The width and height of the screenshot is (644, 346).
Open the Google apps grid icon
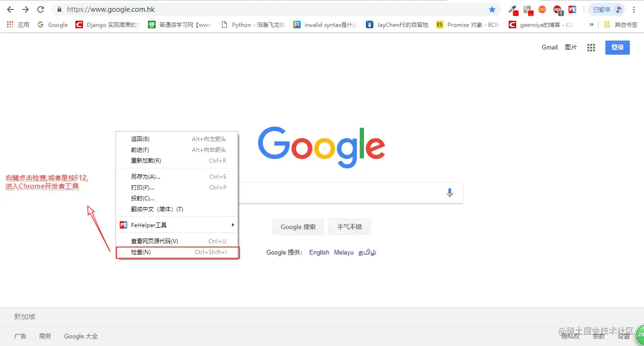point(591,47)
